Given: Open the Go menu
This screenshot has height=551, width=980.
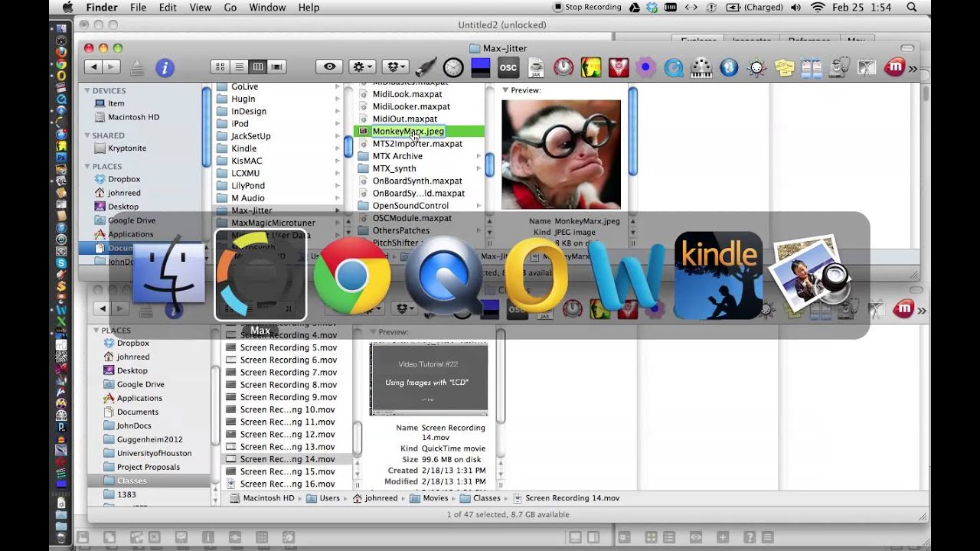Looking at the screenshot, I should tap(230, 7).
